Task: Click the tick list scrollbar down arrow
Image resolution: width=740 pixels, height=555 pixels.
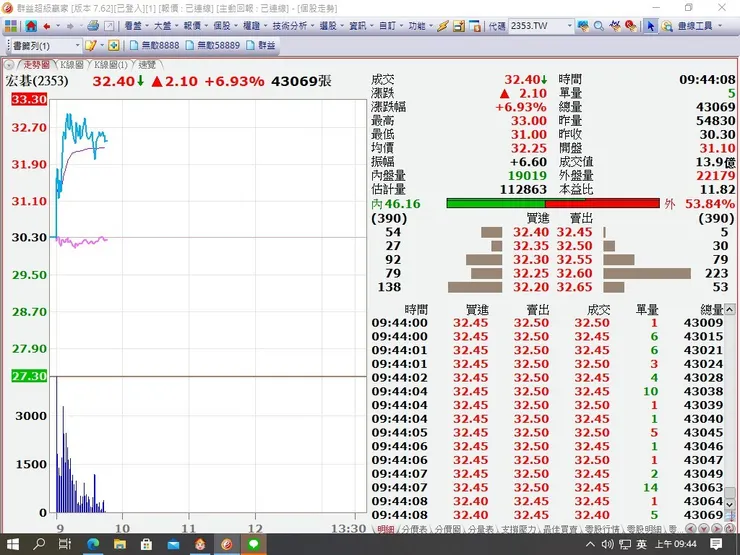Action: click(730, 505)
